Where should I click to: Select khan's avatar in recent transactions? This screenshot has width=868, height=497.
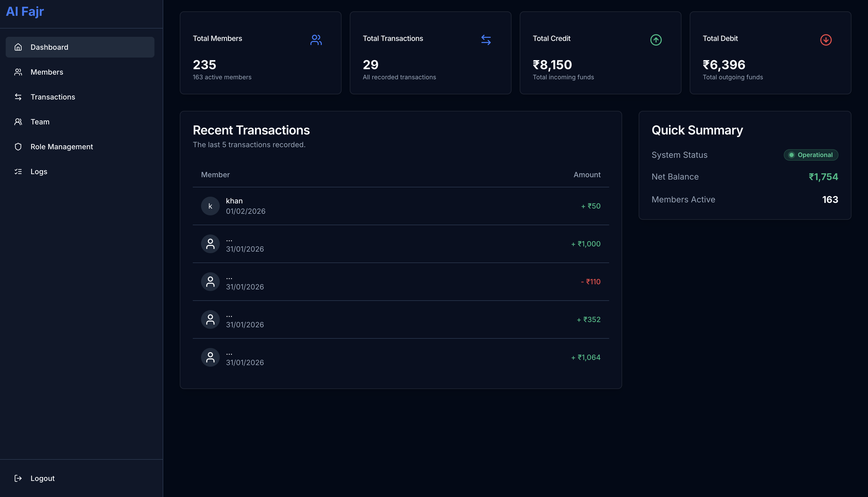(210, 206)
